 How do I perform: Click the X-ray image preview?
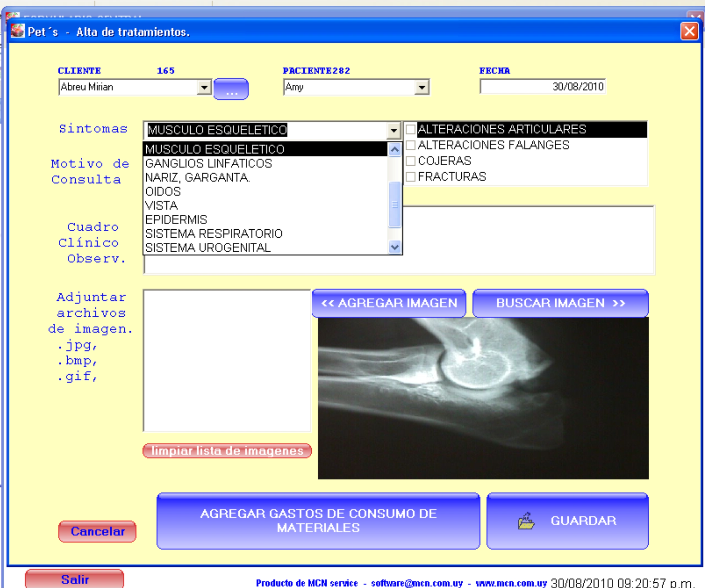pyautogui.click(x=483, y=398)
